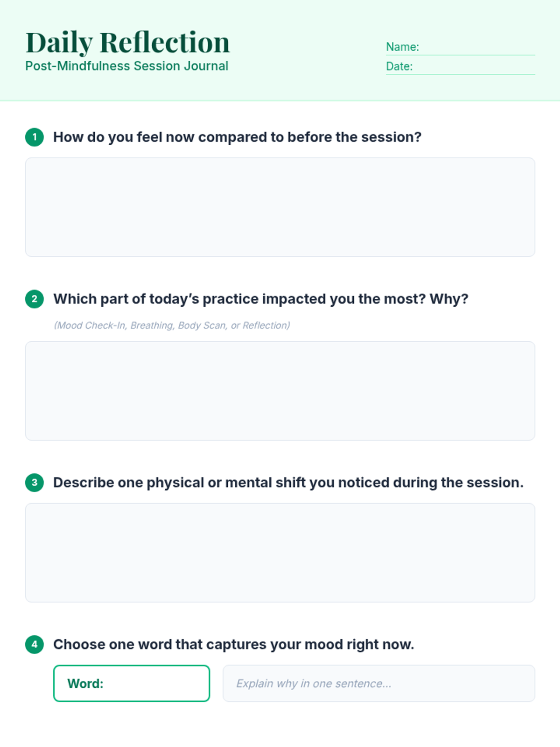Viewport: 560px width, 747px height.
Task: Click the Mood Check-In, Breathing hint text
Action: pos(172,325)
